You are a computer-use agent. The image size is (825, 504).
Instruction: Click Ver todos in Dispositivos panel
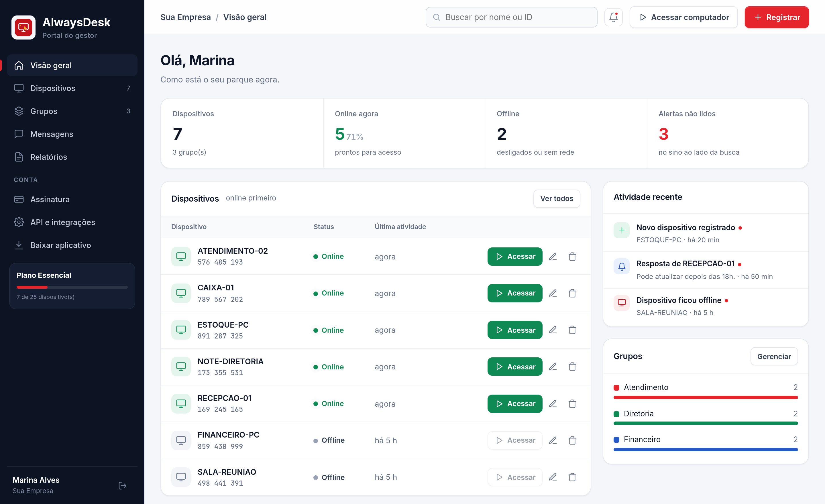point(557,198)
